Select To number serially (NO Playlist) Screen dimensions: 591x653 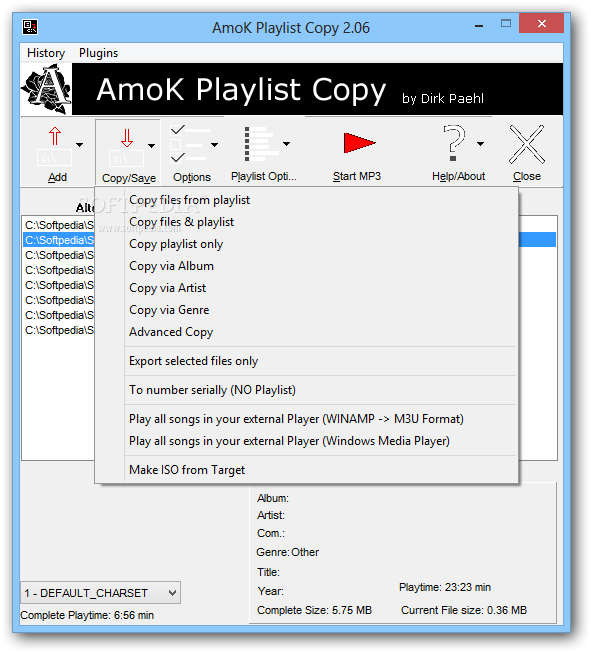307,390
